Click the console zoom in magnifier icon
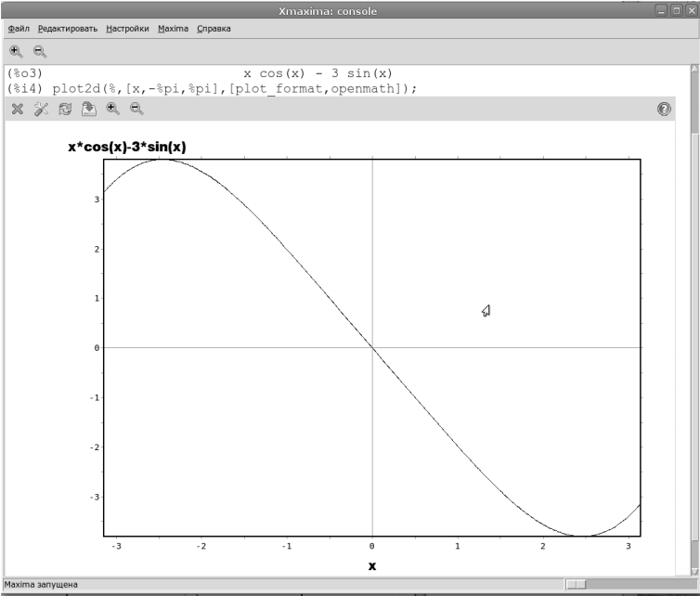The height and width of the screenshot is (596, 700). pyautogui.click(x=16, y=51)
